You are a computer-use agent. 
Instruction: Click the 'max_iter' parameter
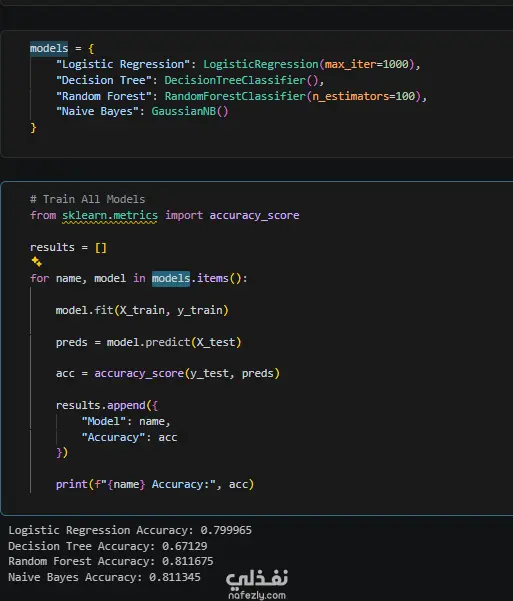pos(350,64)
